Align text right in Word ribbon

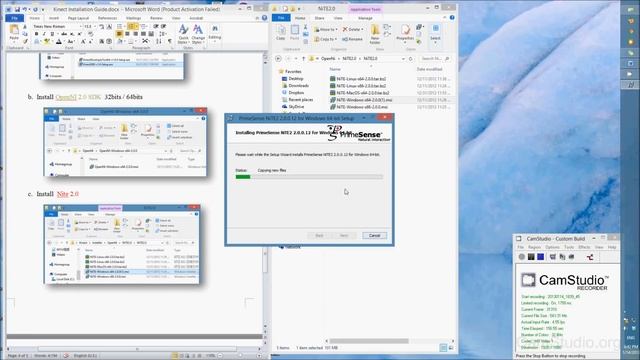click(x=136, y=34)
